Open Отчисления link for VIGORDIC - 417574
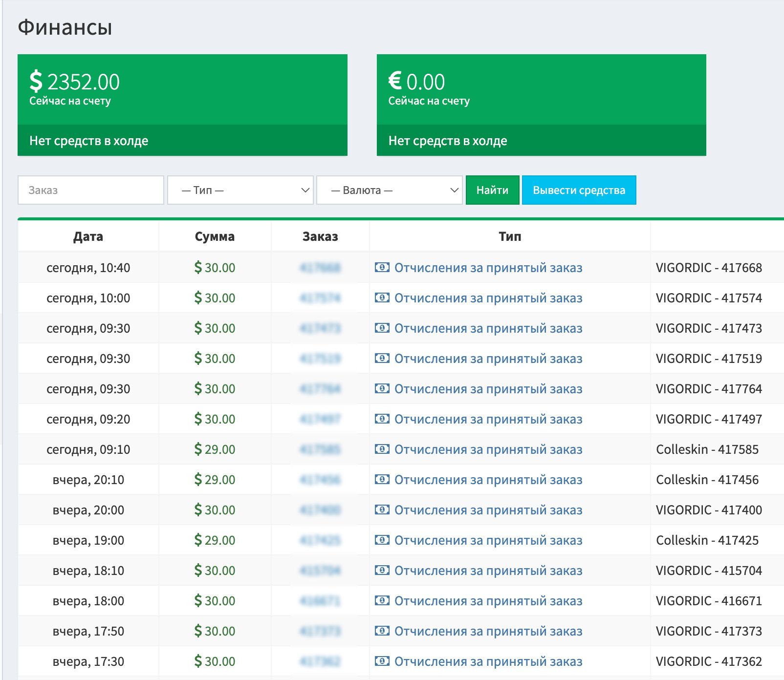Viewport: 784px width, 680px height. pyautogui.click(x=488, y=298)
